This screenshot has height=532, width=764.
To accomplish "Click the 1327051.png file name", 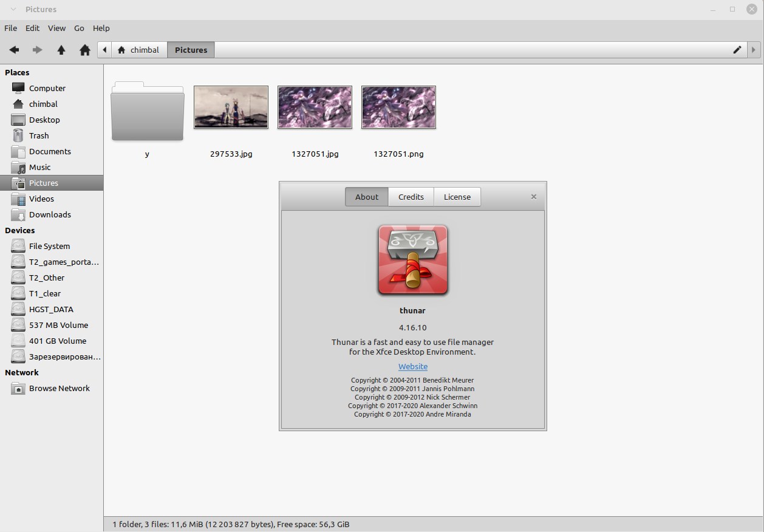I will [x=398, y=154].
